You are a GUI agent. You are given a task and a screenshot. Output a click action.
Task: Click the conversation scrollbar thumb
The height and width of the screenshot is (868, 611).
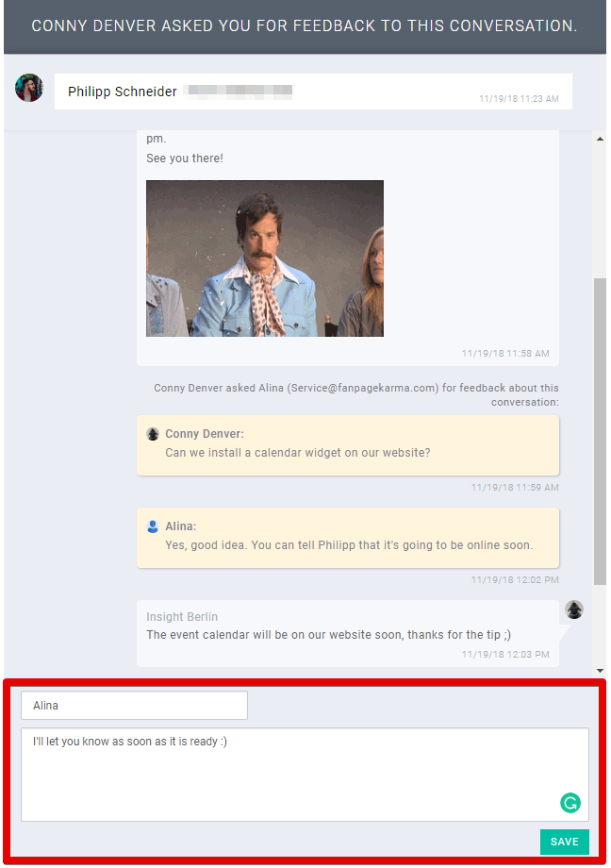pos(600,429)
